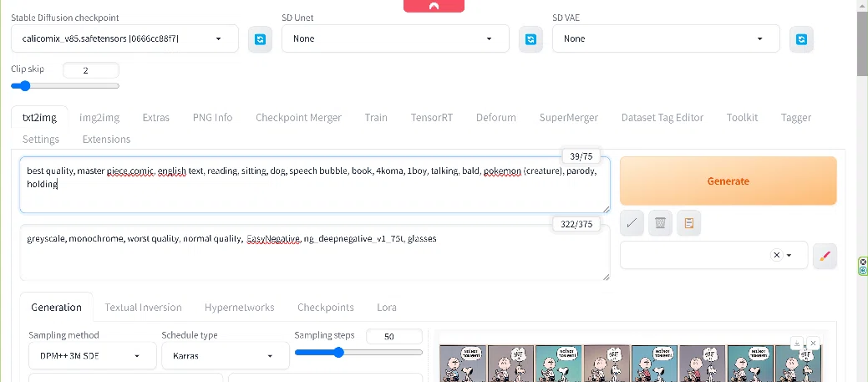
Task: Open the Settings tab
Action: pos(40,139)
